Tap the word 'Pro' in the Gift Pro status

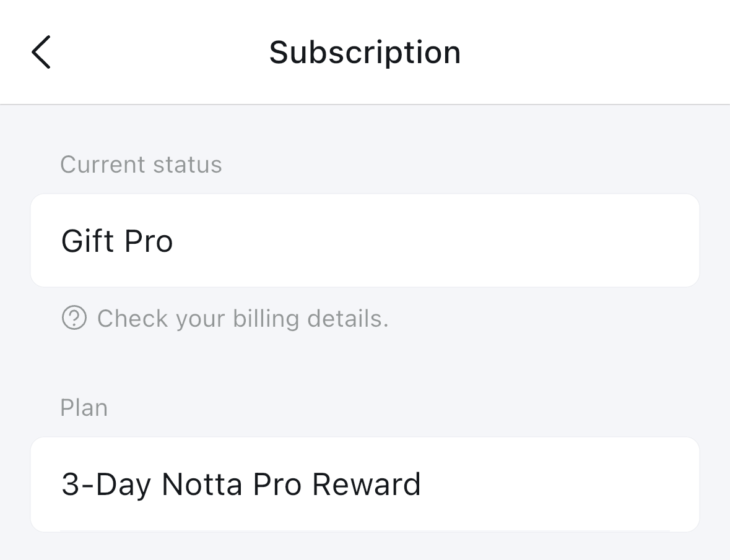(149, 241)
